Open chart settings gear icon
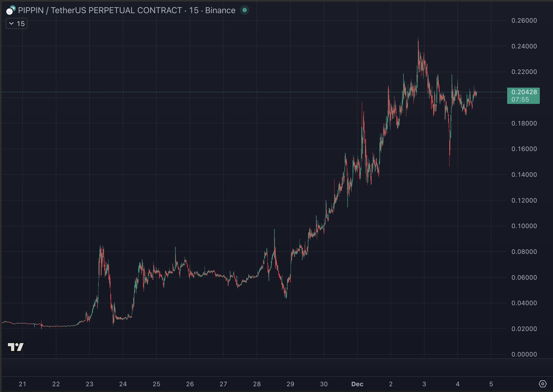 point(542,384)
